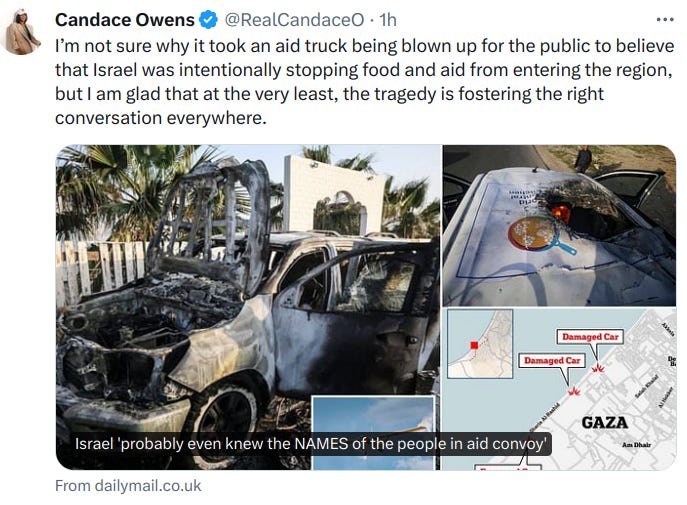Screen dimensions: 687x505
Task: Click the red strike marker near lower label
Action: point(574,391)
